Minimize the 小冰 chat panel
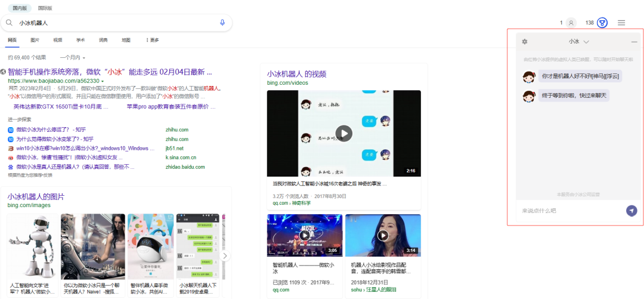Viewport: 644px width, 299px height. pyautogui.click(x=634, y=42)
